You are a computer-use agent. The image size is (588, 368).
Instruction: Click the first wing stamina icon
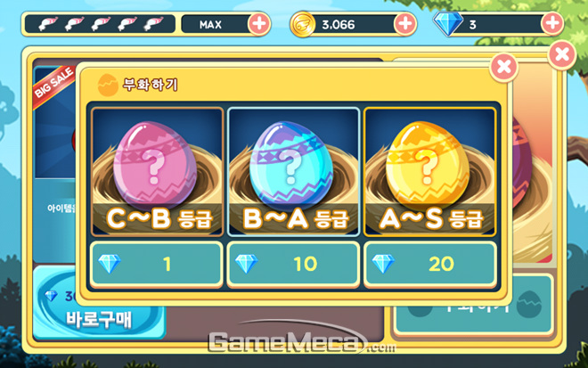[48, 24]
